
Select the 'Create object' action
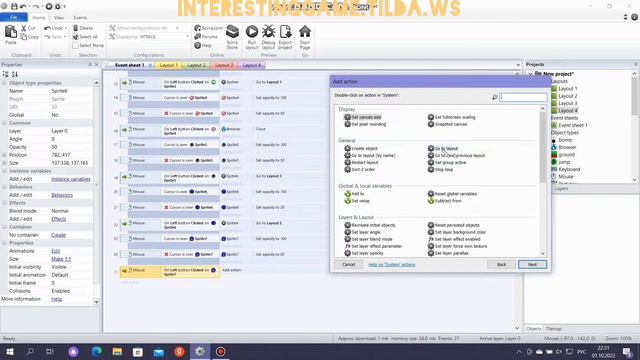coord(361,149)
